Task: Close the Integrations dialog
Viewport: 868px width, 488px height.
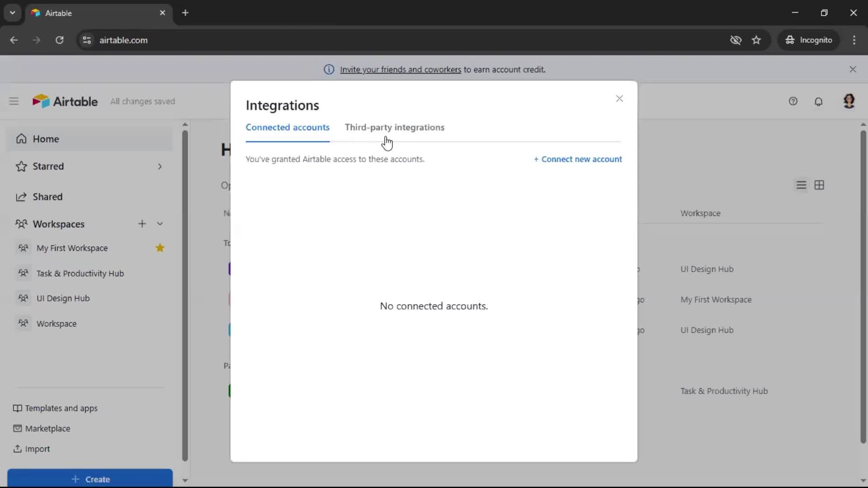Action: (x=619, y=99)
